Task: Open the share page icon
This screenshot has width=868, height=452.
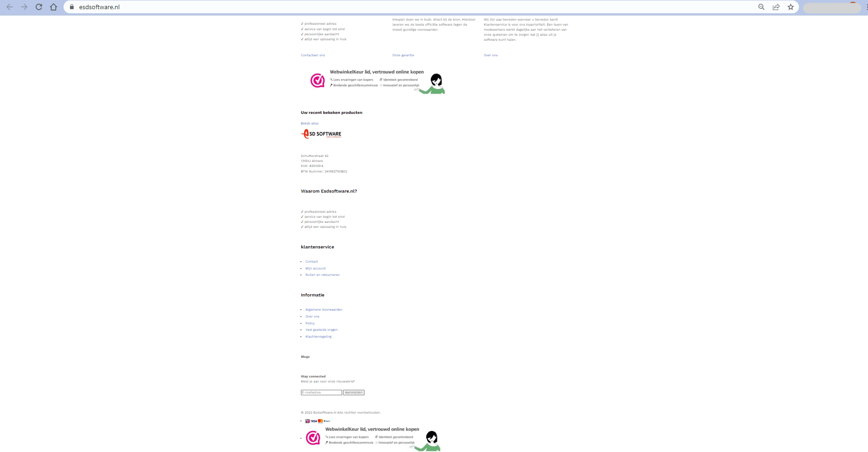Action: [x=776, y=7]
